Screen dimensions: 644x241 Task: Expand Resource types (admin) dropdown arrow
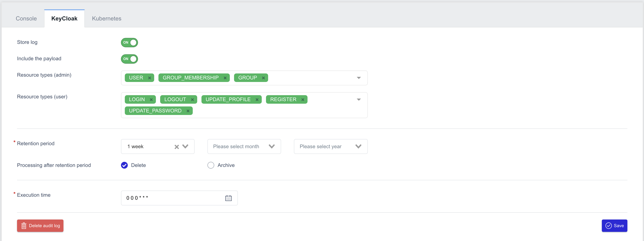click(359, 78)
